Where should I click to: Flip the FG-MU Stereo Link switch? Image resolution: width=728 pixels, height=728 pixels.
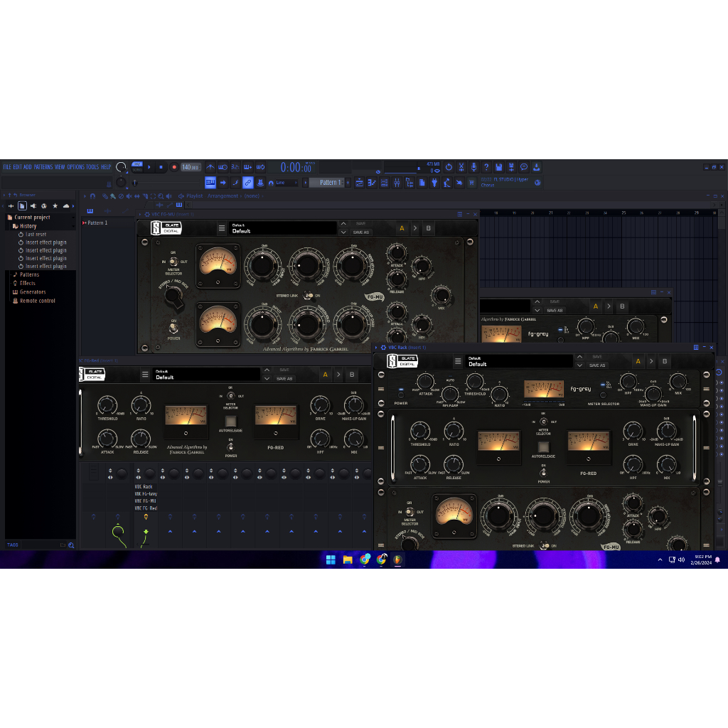tap(308, 295)
